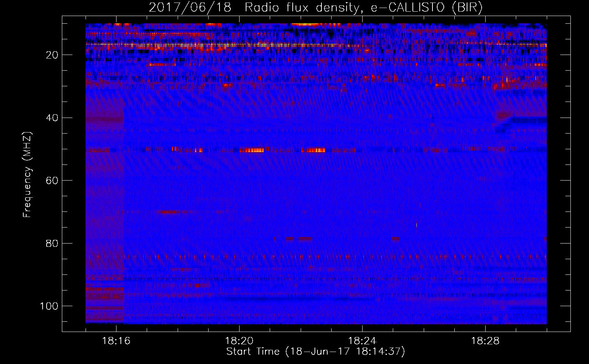Click the 'Start Time (18-Jun-17 18:14:37)' axis label
The width and height of the screenshot is (589, 364).
[316, 352]
